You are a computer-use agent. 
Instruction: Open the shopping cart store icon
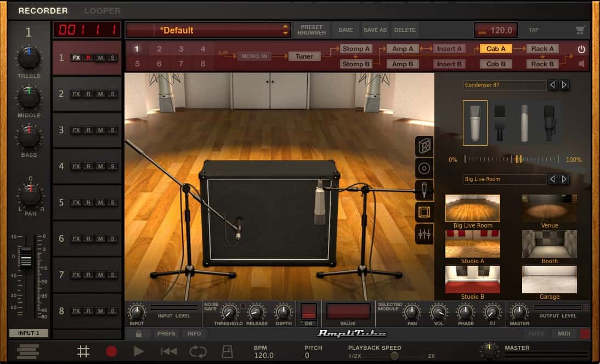pos(580,30)
